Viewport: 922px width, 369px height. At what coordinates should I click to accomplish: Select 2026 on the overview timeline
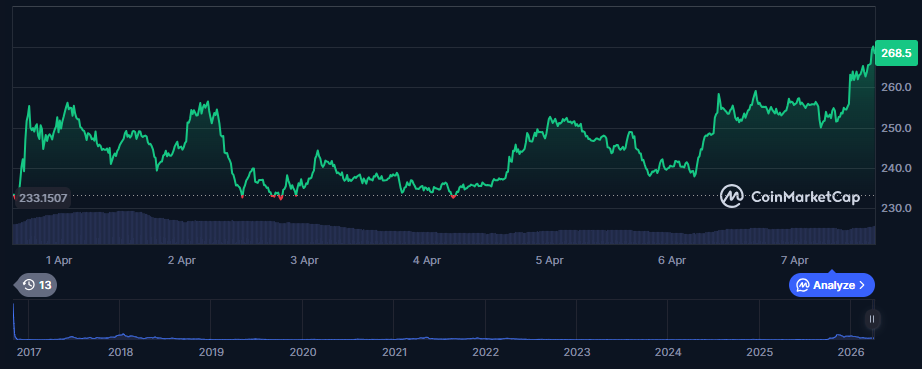tap(851, 353)
